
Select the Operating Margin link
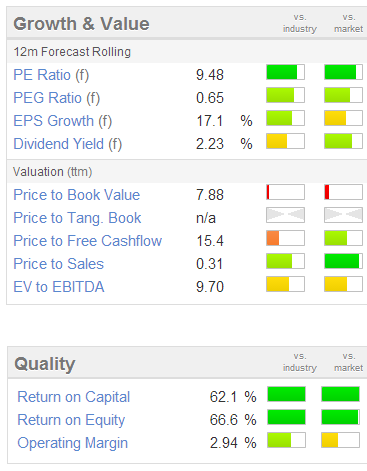(x=73, y=443)
